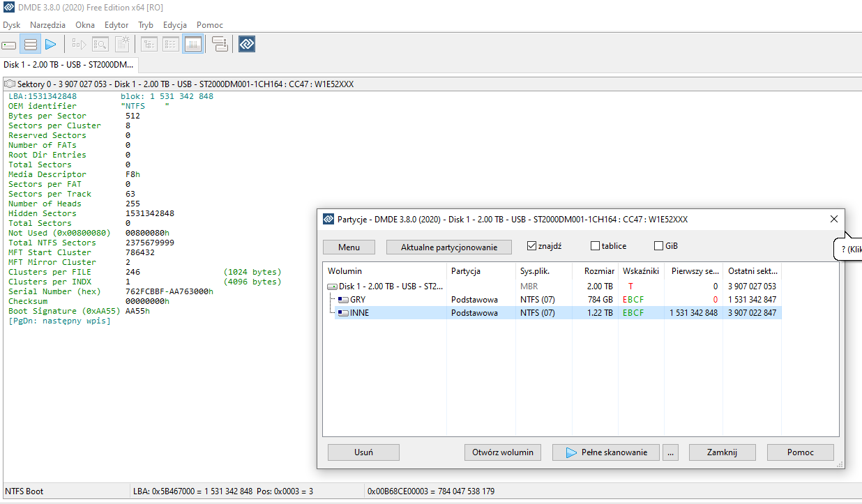
Task: Click the DMDE app icon in main title bar
Action: (x=8, y=8)
